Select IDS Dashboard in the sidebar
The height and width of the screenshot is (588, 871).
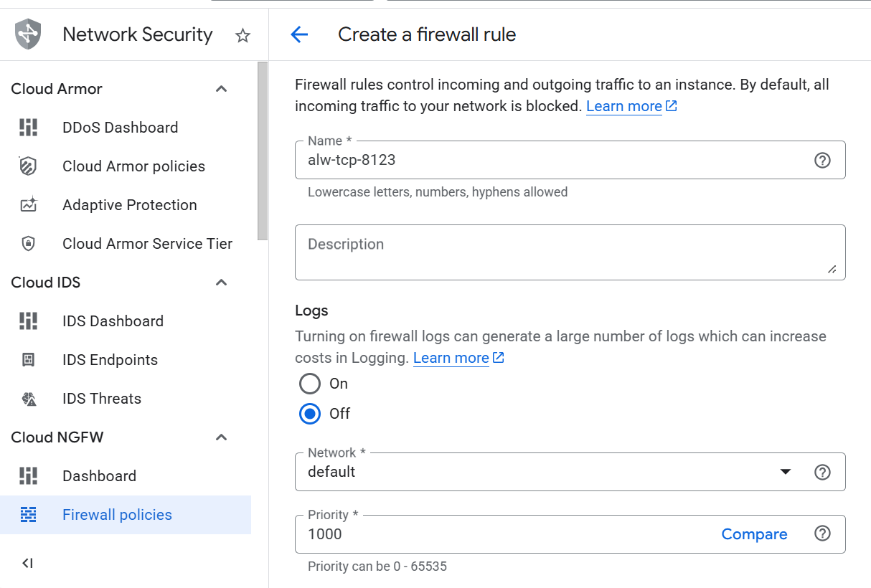pos(112,321)
